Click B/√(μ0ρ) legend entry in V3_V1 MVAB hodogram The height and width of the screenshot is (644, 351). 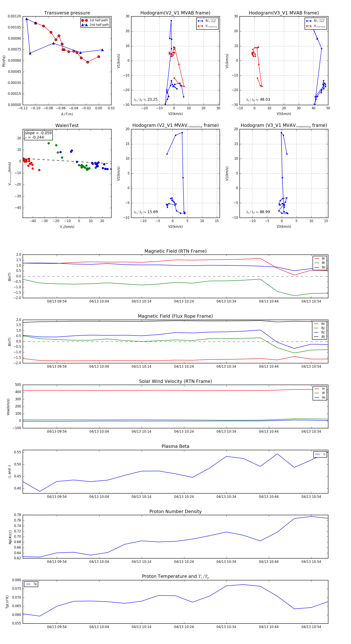[316, 21]
